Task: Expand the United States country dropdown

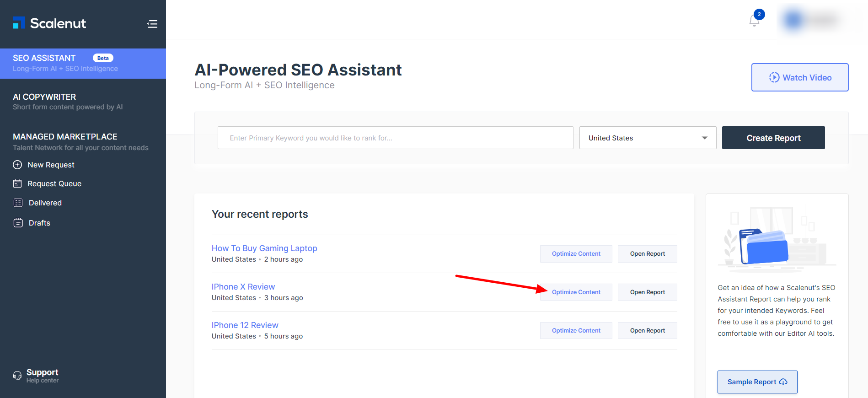Action: click(647, 138)
